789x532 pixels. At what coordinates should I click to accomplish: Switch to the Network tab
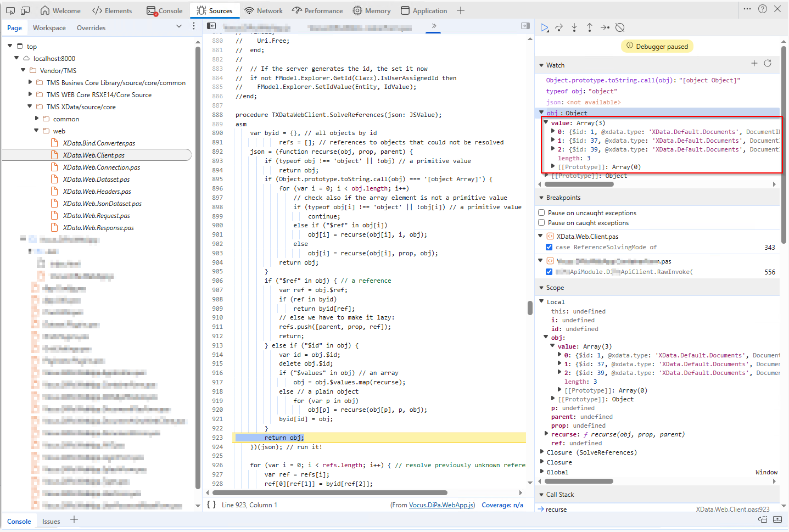[x=263, y=10]
